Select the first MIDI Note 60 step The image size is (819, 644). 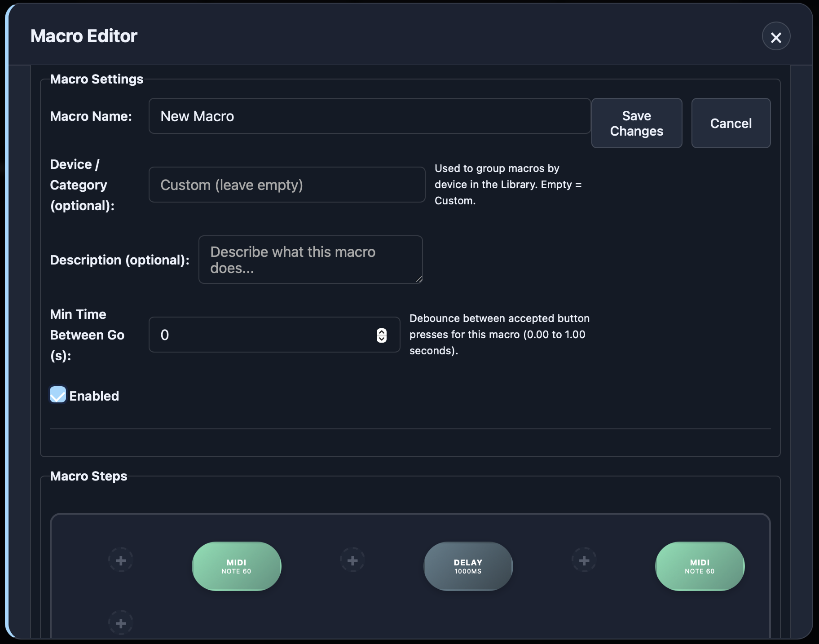[236, 566]
